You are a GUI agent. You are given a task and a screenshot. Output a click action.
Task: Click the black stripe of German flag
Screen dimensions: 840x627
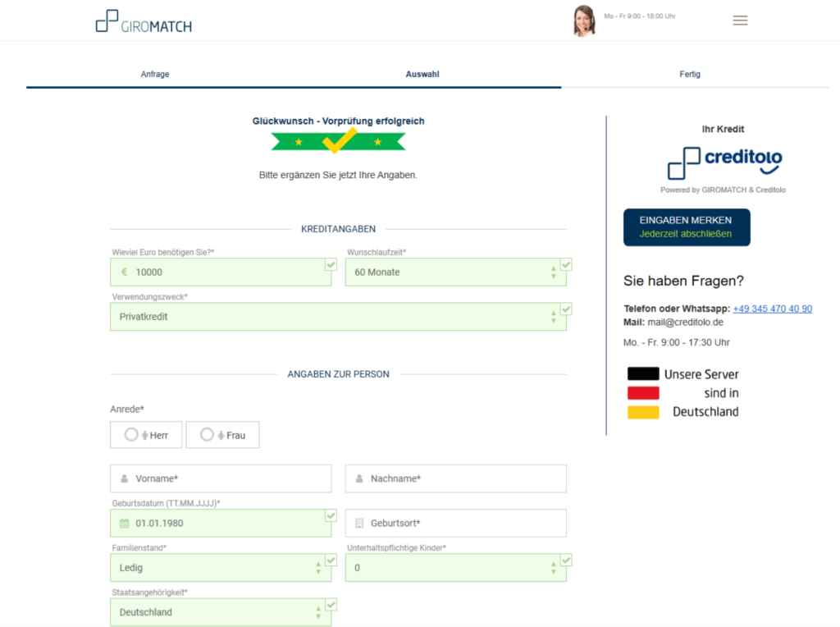click(643, 373)
